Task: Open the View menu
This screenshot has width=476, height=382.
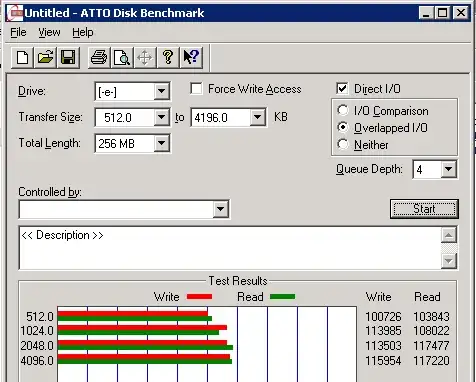Action: click(49, 32)
